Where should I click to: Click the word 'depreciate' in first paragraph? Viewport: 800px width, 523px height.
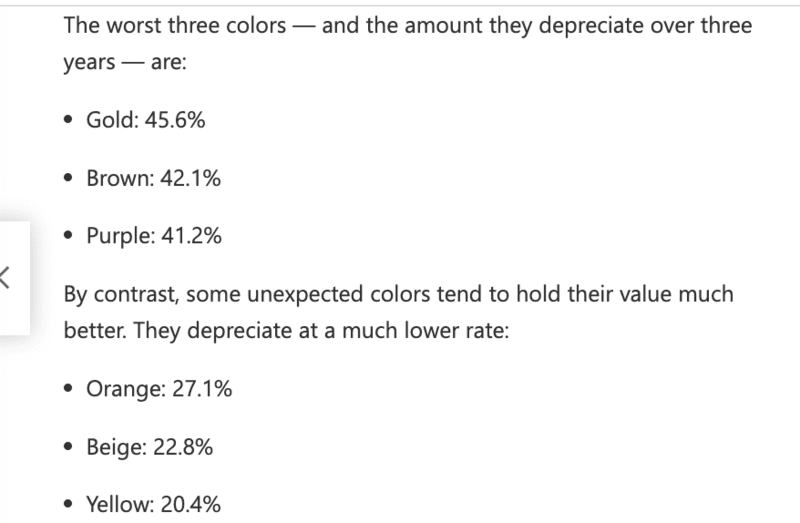(x=591, y=26)
